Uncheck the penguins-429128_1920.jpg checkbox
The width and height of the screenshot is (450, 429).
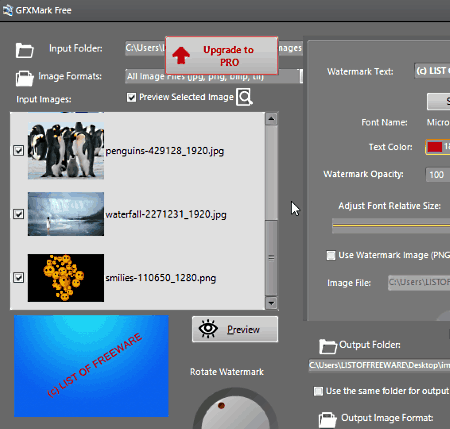click(x=18, y=151)
